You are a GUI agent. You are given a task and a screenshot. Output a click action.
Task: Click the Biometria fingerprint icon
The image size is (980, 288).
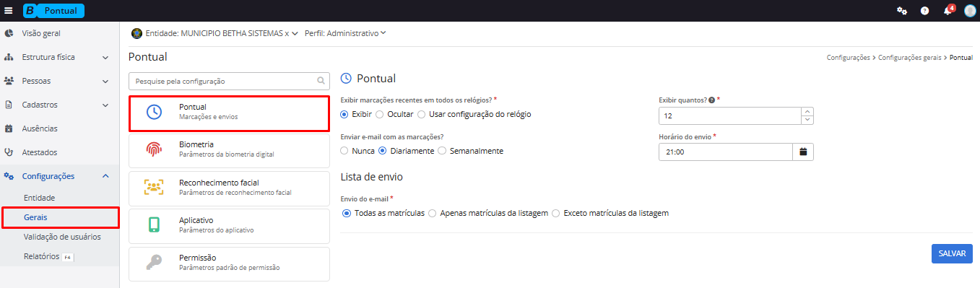[x=153, y=149]
